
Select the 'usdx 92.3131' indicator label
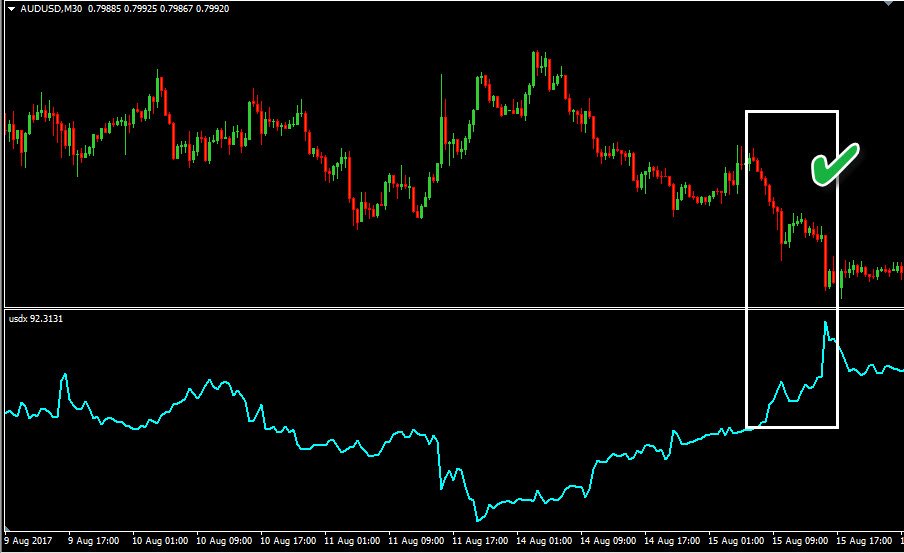(x=36, y=318)
